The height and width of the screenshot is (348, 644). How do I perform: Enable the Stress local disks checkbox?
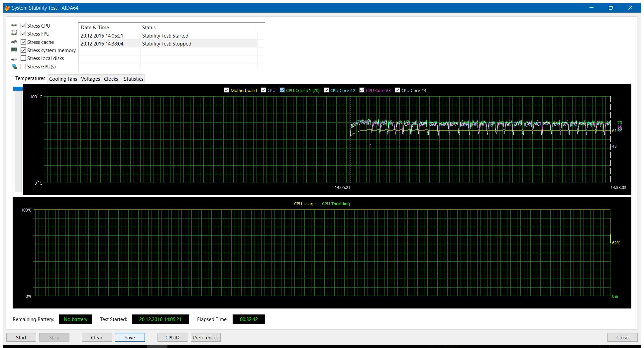click(23, 58)
